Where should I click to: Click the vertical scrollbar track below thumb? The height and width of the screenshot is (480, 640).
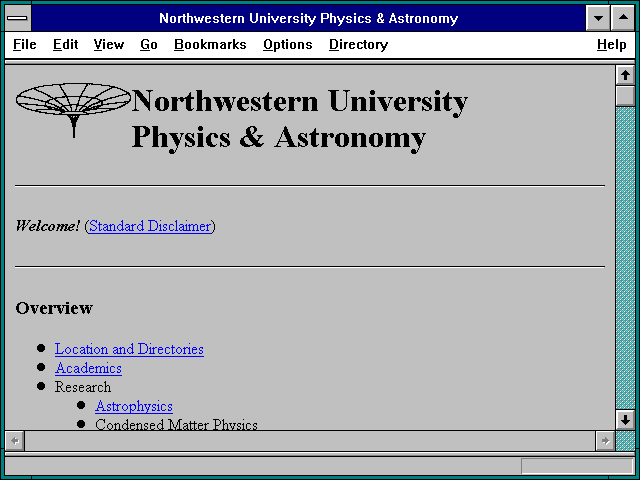pos(625,257)
